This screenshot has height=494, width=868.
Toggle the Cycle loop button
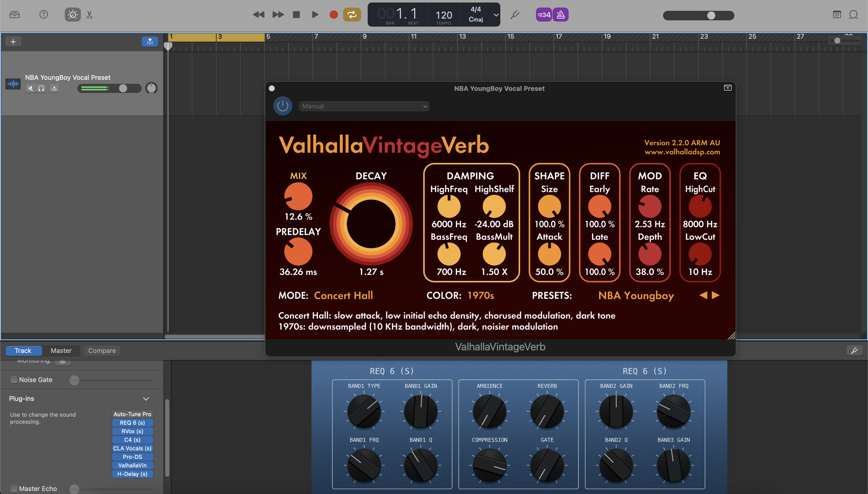coord(352,15)
